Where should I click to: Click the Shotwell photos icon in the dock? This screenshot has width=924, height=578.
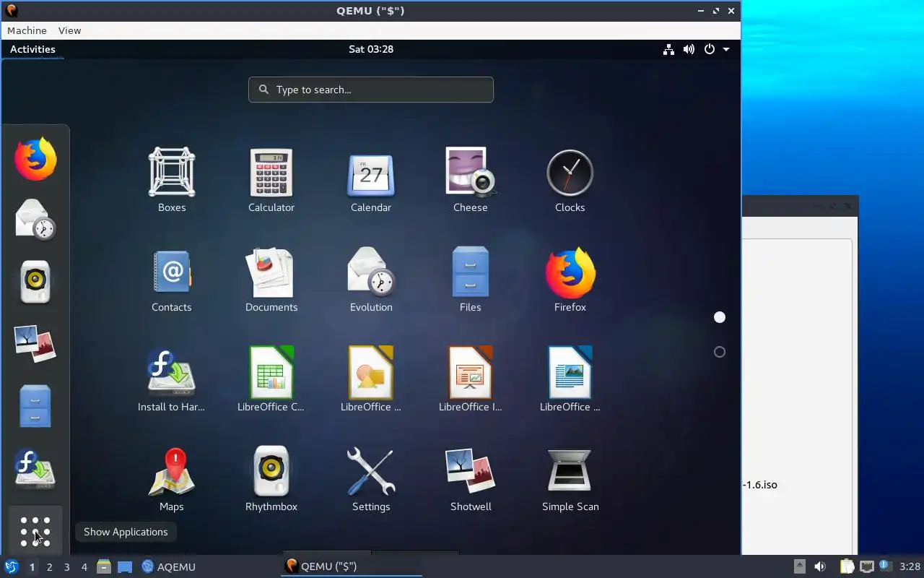coord(35,344)
